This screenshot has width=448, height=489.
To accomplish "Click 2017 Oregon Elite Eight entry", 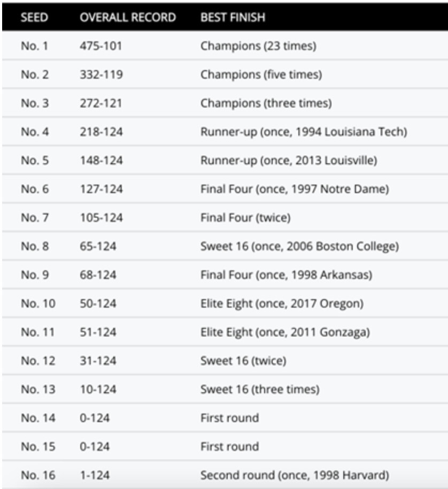I will 282,303.
